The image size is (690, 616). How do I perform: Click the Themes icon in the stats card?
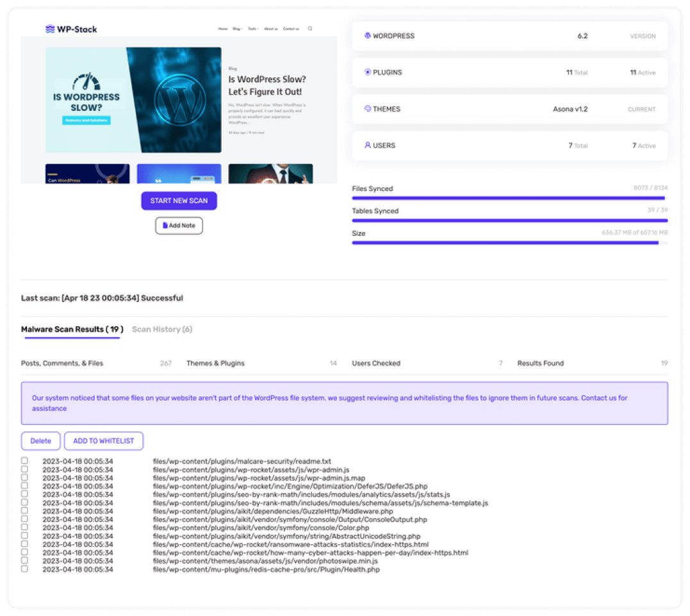(368, 109)
